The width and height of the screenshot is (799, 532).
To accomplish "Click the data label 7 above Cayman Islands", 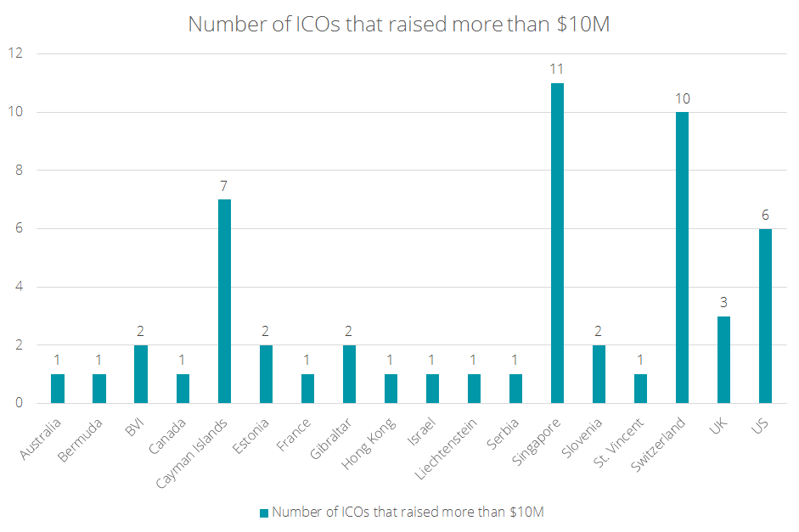I will 224,186.
